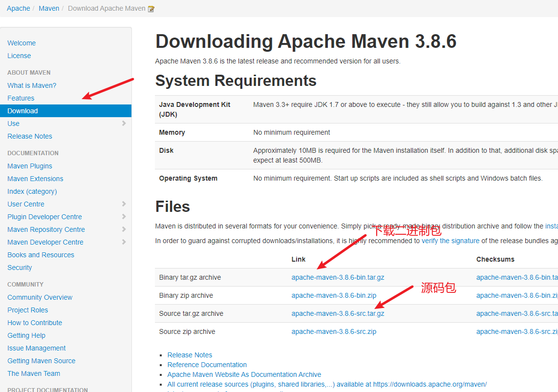Screen dimensions: 558x392
Task: Open checksum for src.zip archive
Action: pos(517,332)
